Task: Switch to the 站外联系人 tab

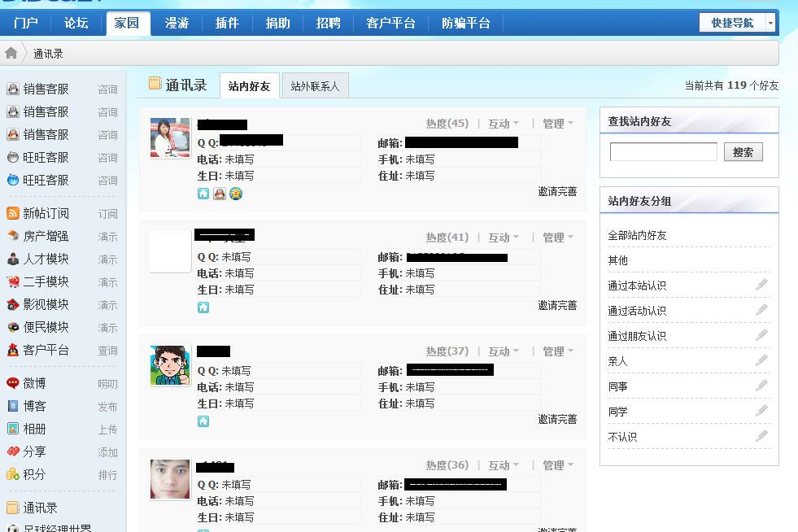Action: (x=315, y=85)
